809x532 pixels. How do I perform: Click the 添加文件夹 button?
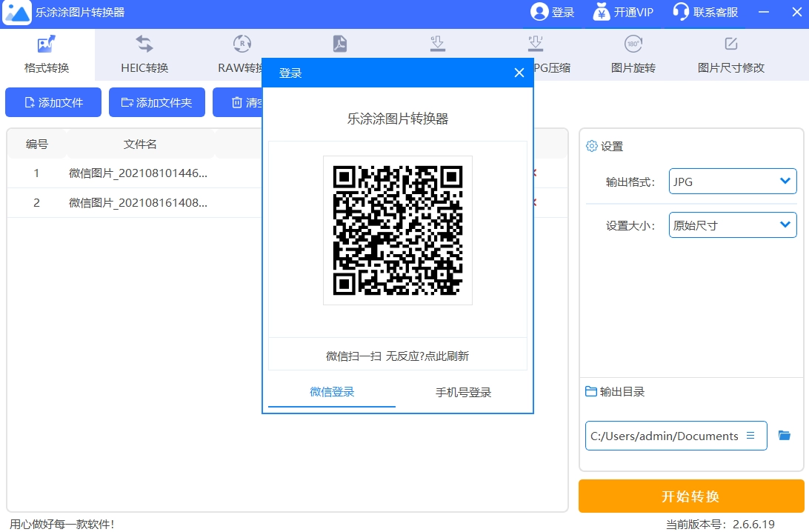coord(157,102)
